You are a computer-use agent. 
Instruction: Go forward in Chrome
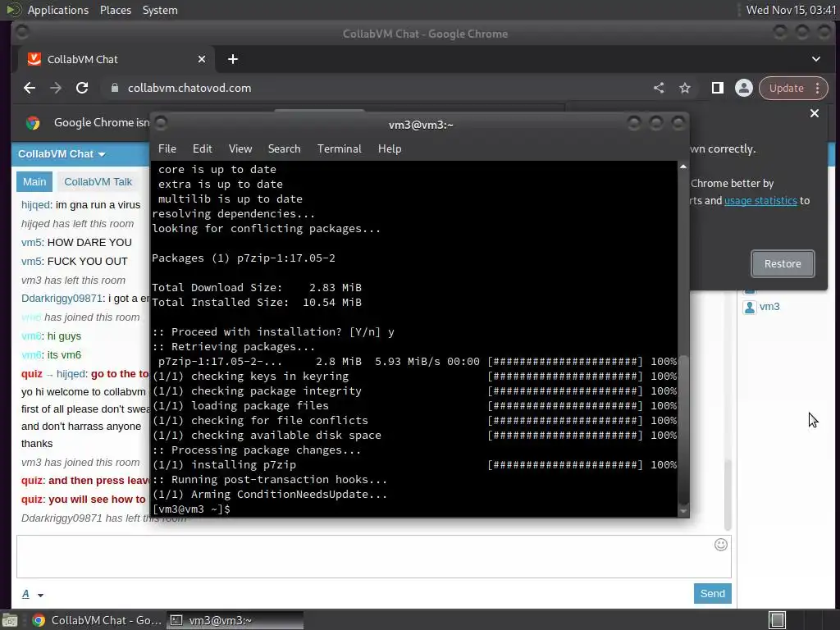56,89
